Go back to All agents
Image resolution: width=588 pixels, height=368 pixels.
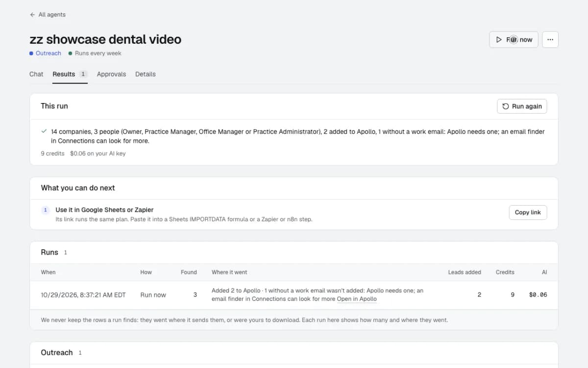pyautogui.click(x=48, y=15)
